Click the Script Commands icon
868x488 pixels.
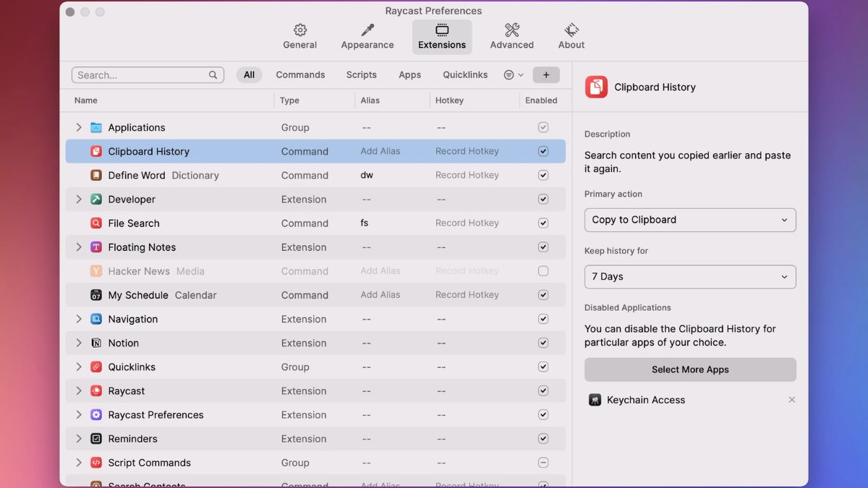pyautogui.click(x=96, y=462)
